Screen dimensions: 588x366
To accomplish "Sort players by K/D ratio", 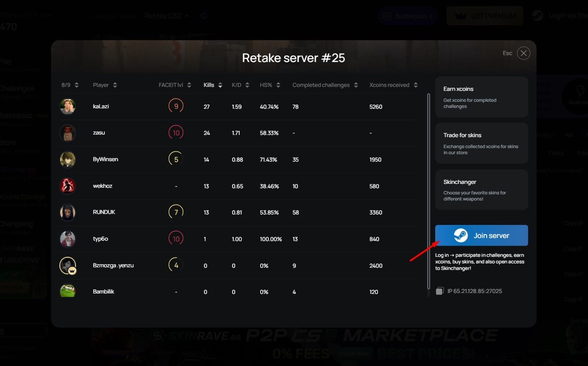I will point(240,85).
